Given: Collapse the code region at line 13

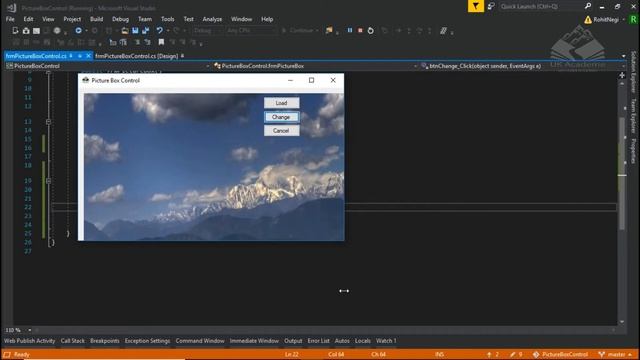Looking at the screenshot, I should (x=48, y=122).
